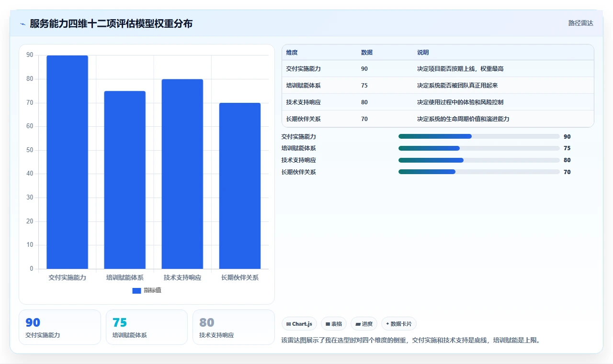Click the 技术支持响应 bar in chart
Screen dimensions: 613x364
coord(182,174)
